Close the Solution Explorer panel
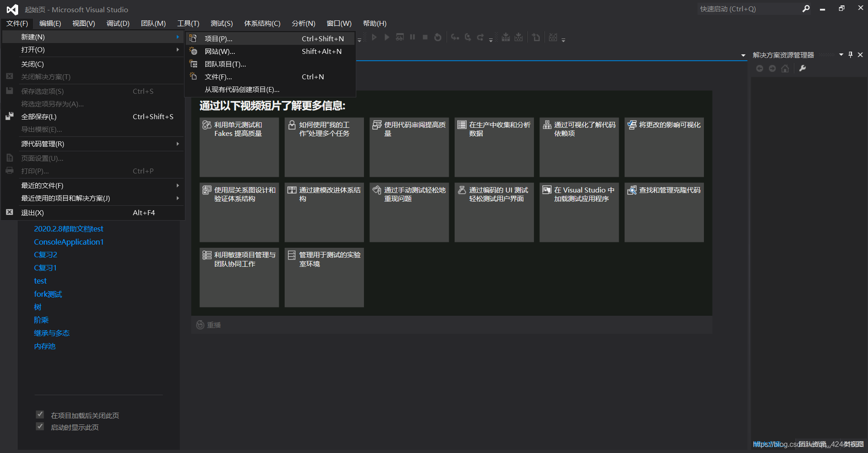868x453 pixels. pos(860,55)
